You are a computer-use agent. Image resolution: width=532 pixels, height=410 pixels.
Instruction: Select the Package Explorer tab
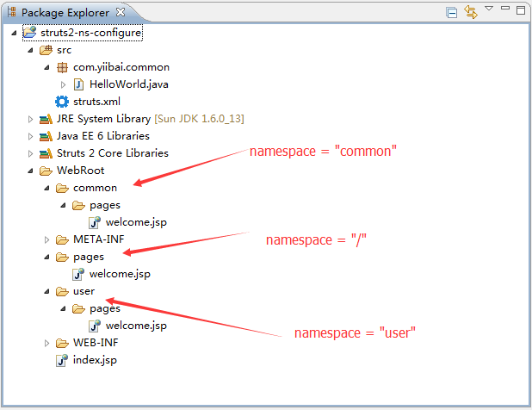pos(65,12)
